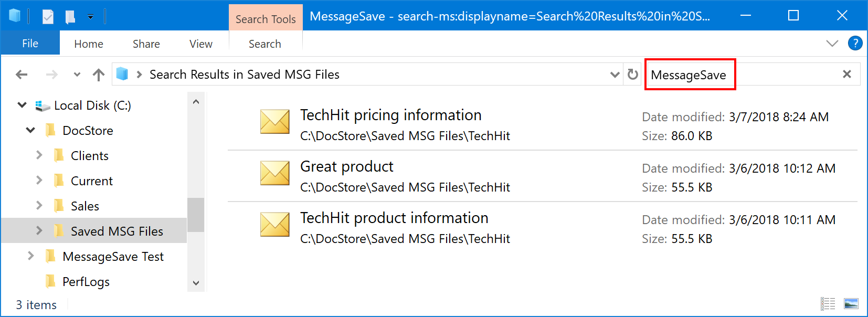
Task: Click the Clients folder icon
Action: click(x=59, y=155)
